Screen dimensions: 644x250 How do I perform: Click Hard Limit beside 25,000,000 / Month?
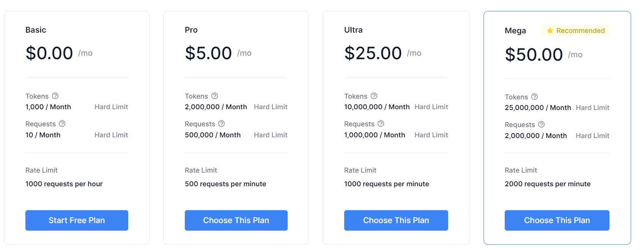(592, 108)
